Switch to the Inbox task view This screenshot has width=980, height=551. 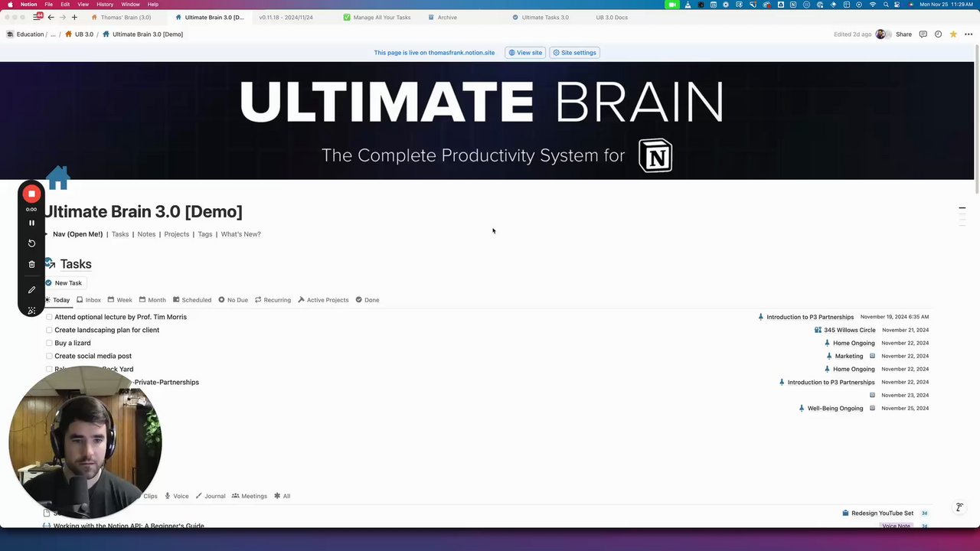(89, 300)
